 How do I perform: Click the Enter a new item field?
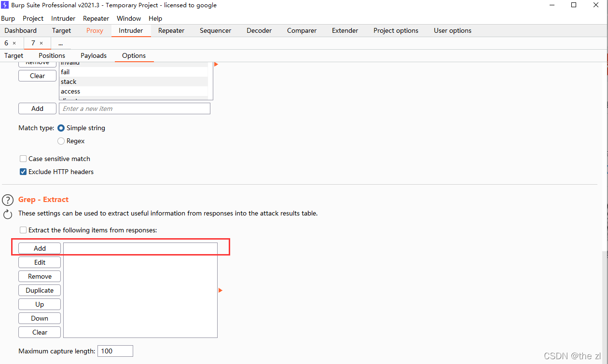(x=135, y=108)
